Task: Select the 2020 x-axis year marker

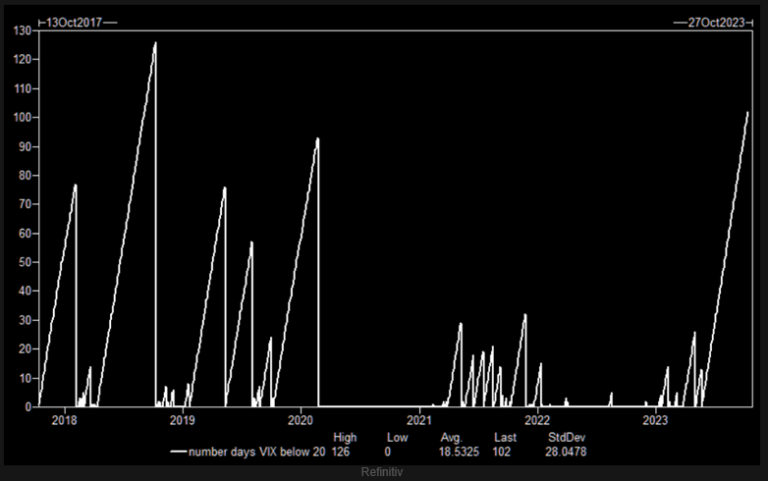Action: [301, 421]
